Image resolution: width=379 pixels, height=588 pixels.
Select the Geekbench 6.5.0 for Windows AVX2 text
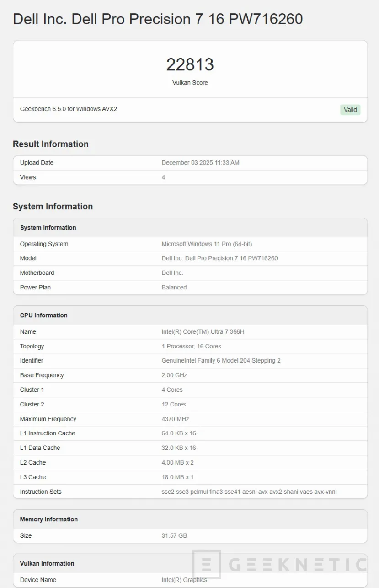[69, 109]
